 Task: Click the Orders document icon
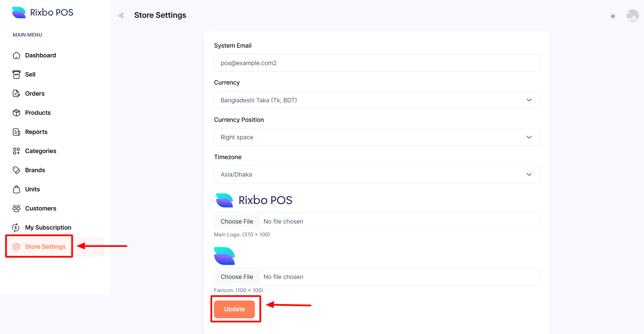tap(16, 94)
